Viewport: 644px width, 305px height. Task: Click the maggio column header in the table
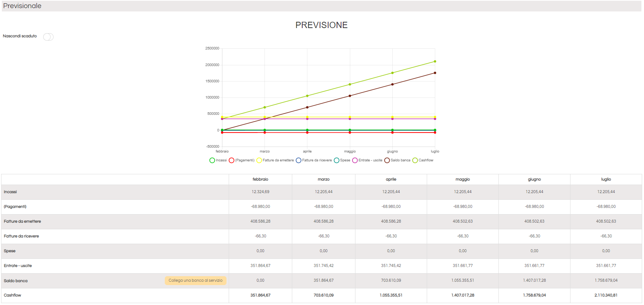(463, 179)
